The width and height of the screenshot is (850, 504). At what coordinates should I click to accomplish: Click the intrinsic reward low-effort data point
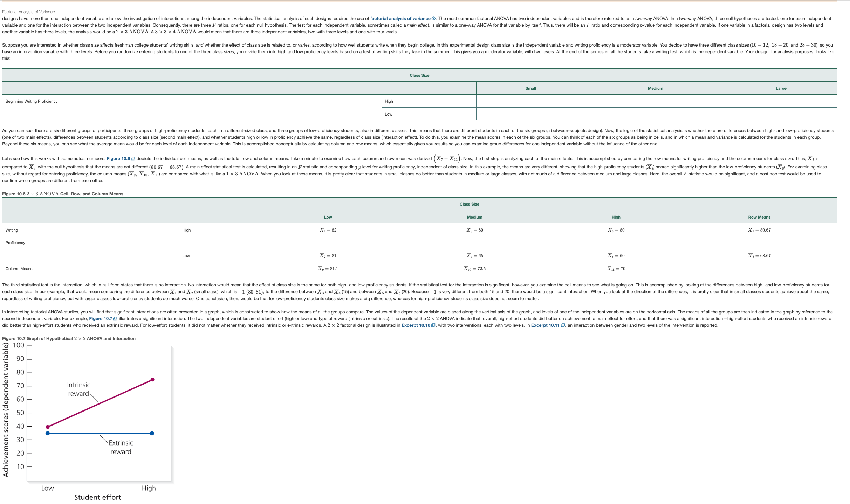click(x=48, y=427)
